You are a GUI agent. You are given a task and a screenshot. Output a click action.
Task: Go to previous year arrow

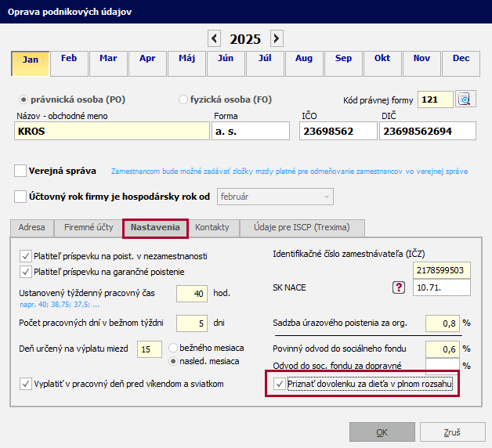tap(215, 38)
